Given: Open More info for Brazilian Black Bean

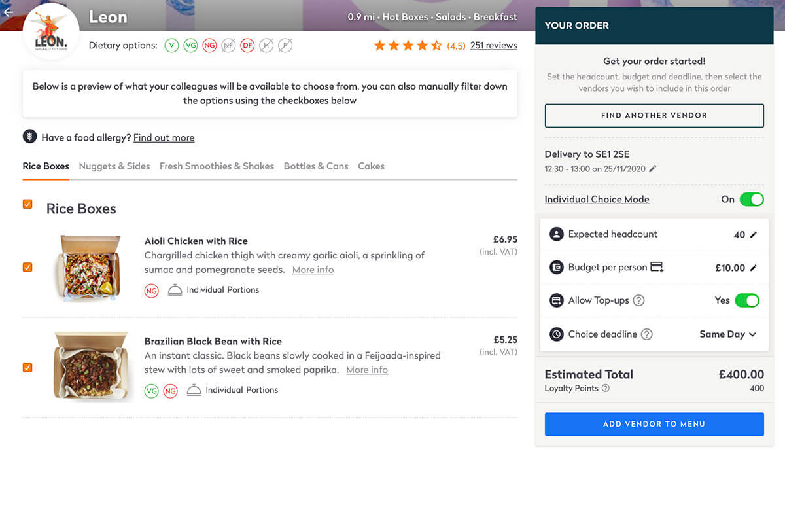Looking at the screenshot, I should 367,370.
